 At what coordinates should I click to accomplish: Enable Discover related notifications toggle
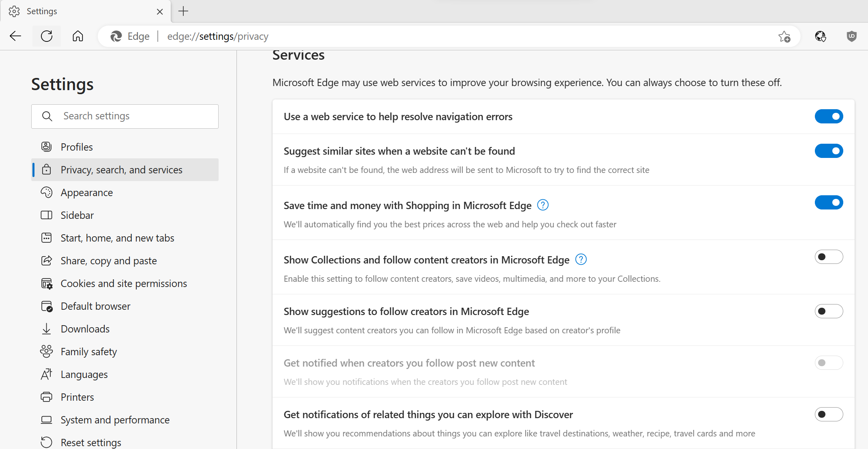(829, 414)
